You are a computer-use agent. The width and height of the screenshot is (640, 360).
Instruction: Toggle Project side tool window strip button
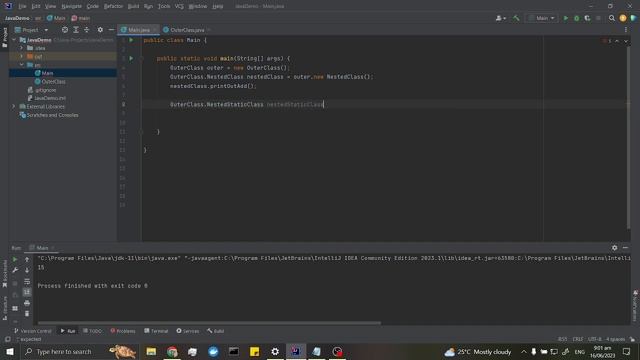point(4,38)
